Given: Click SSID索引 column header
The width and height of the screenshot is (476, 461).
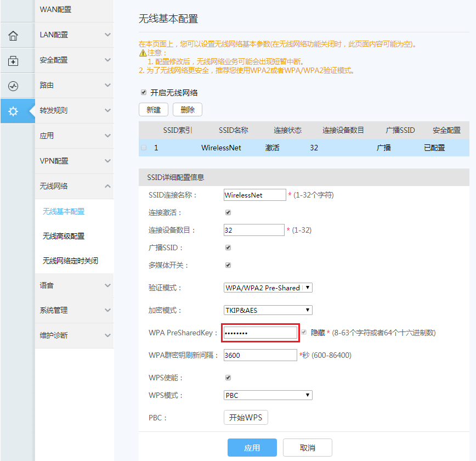Looking at the screenshot, I should [x=178, y=131].
